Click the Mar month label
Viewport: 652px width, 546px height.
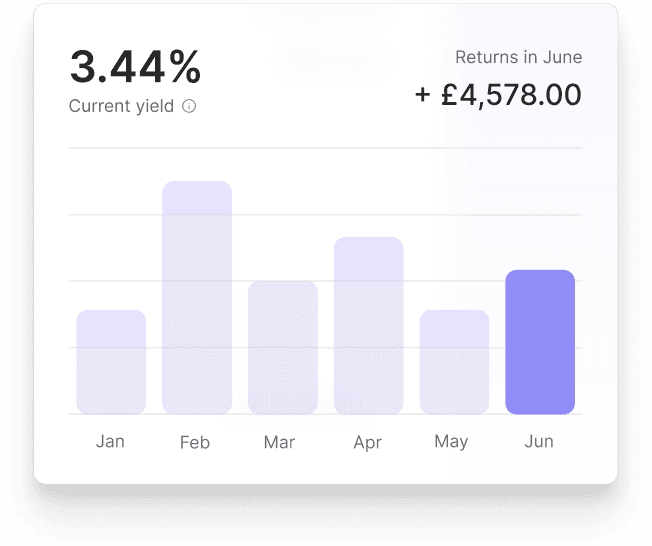pyautogui.click(x=279, y=442)
